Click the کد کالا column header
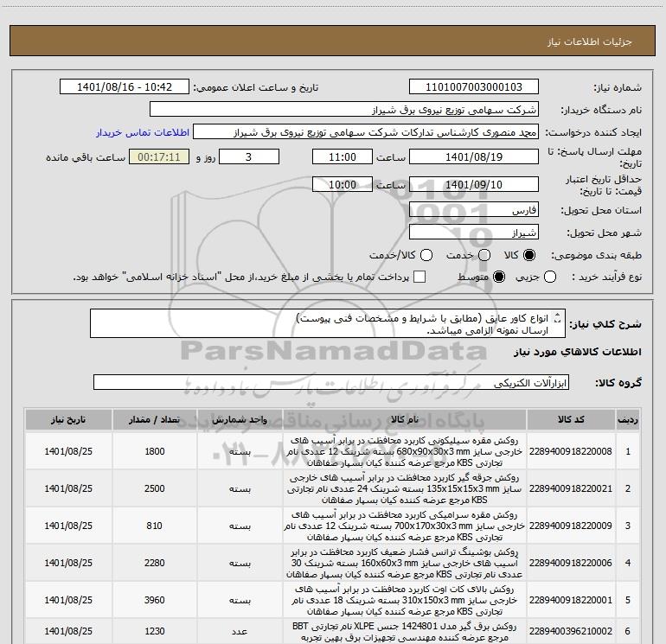The height and width of the screenshot is (644, 666). click(x=571, y=420)
